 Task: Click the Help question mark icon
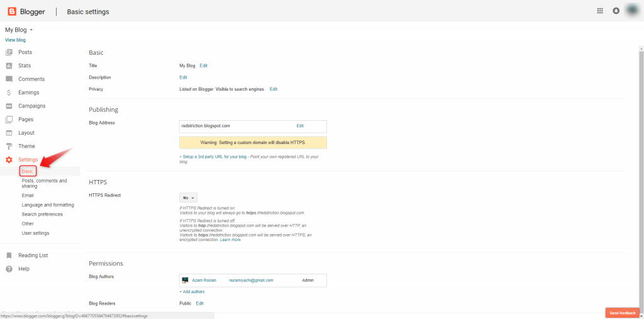click(9, 269)
